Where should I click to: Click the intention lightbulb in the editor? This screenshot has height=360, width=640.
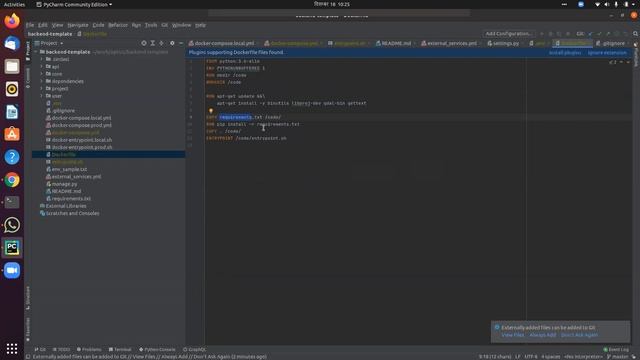(211, 111)
